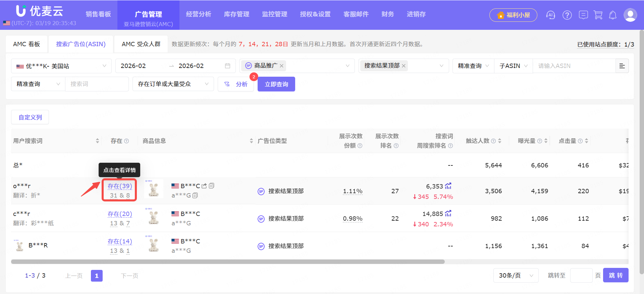Click the user avatar icon

click(x=630, y=15)
